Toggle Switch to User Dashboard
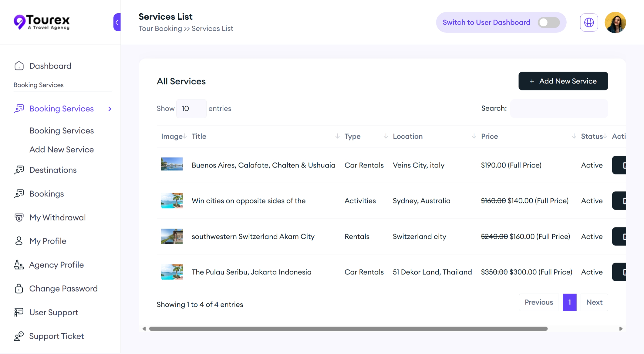The width and height of the screenshot is (644, 354). click(x=549, y=22)
